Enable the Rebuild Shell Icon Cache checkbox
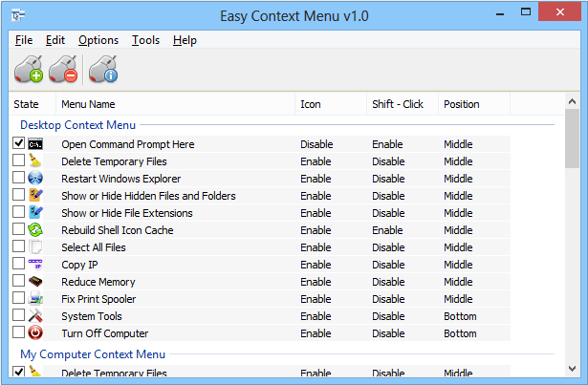 (x=18, y=229)
